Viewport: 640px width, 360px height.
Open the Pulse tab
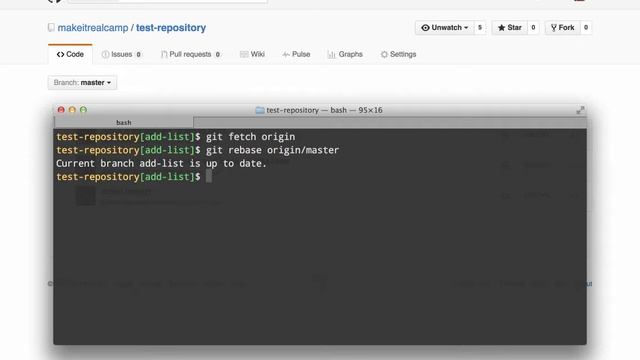(296, 54)
